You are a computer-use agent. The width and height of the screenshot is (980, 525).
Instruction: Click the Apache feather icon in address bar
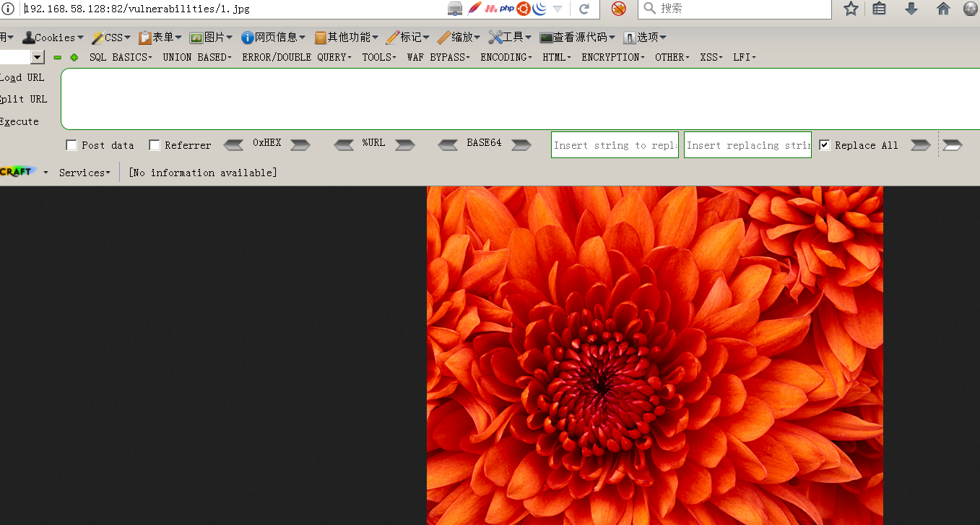click(474, 9)
